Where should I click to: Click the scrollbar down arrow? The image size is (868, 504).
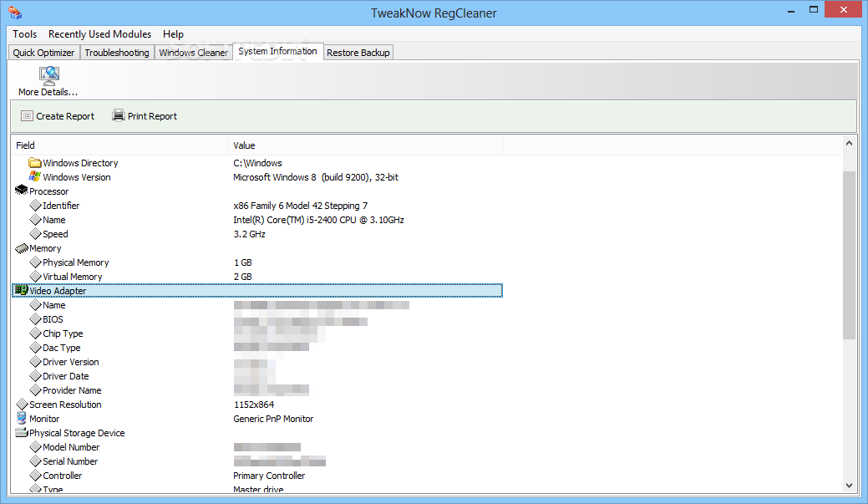(849, 485)
